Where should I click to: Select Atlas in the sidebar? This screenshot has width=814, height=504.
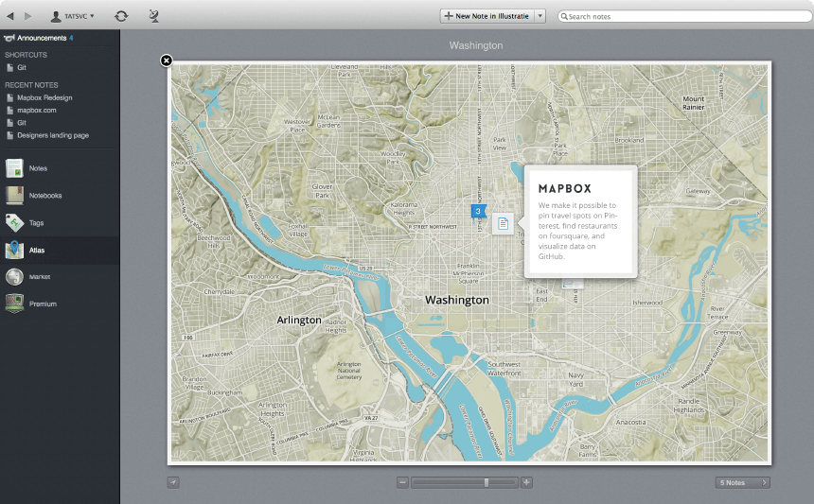(60, 251)
